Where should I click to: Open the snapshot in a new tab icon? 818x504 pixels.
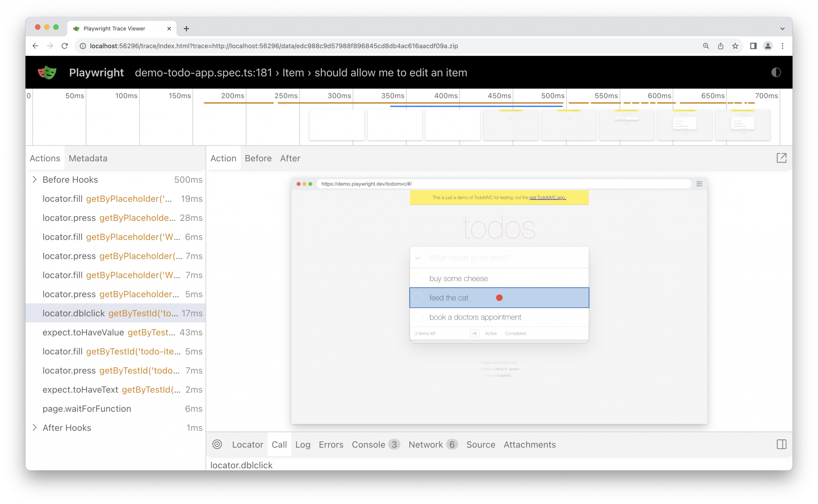tap(781, 158)
